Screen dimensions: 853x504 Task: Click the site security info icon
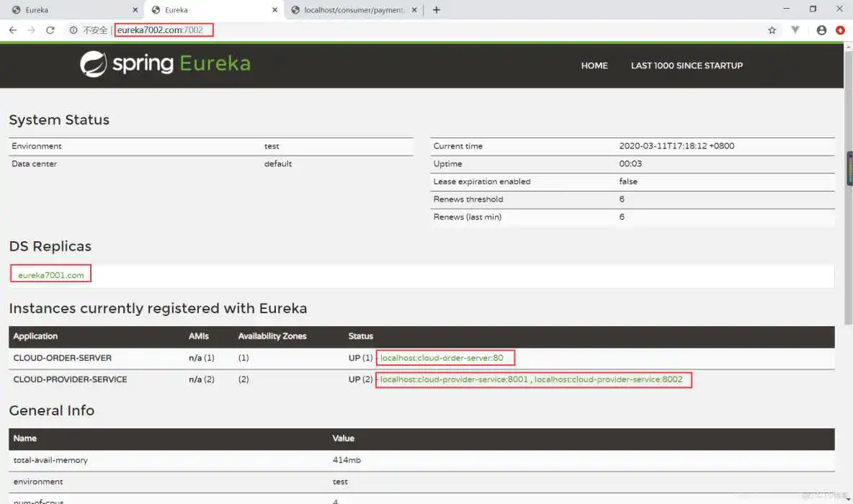click(x=73, y=30)
